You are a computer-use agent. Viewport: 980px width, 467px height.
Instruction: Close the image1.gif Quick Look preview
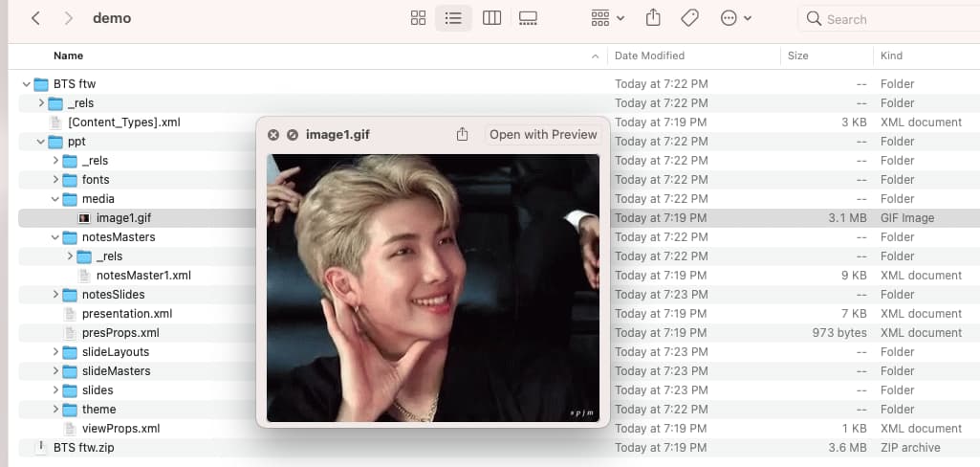click(x=273, y=135)
